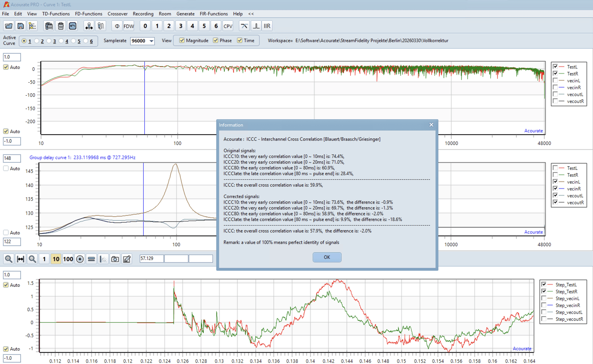Click the open folder toolbar icon
Image resolution: width=593 pixels, height=364 pixels.
(x=9, y=26)
